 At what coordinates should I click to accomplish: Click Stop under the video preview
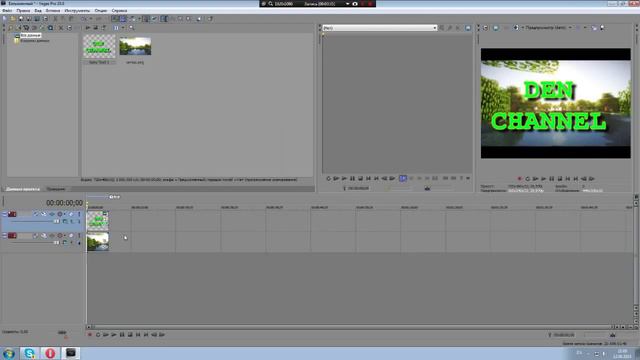[x=560, y=179]
